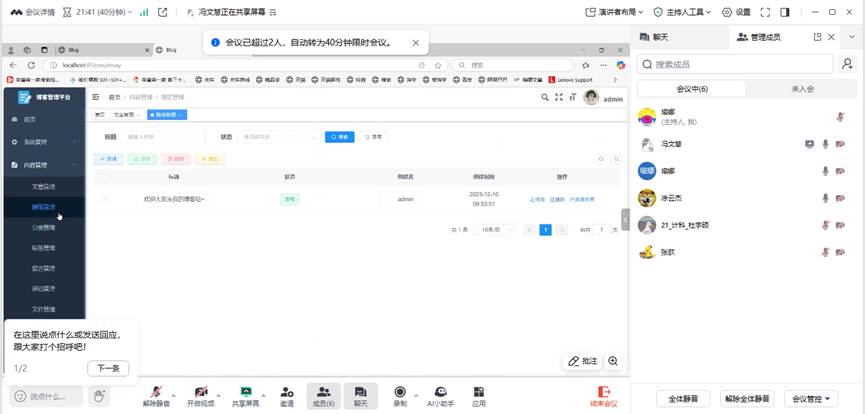Toggle 涂云杰's camera icon in list

(841, 198)
